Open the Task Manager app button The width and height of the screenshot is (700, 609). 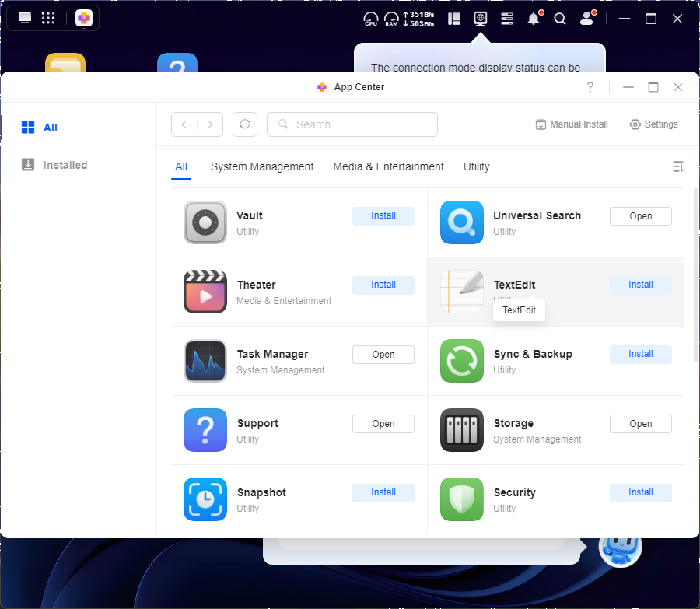tap(383, 355)
